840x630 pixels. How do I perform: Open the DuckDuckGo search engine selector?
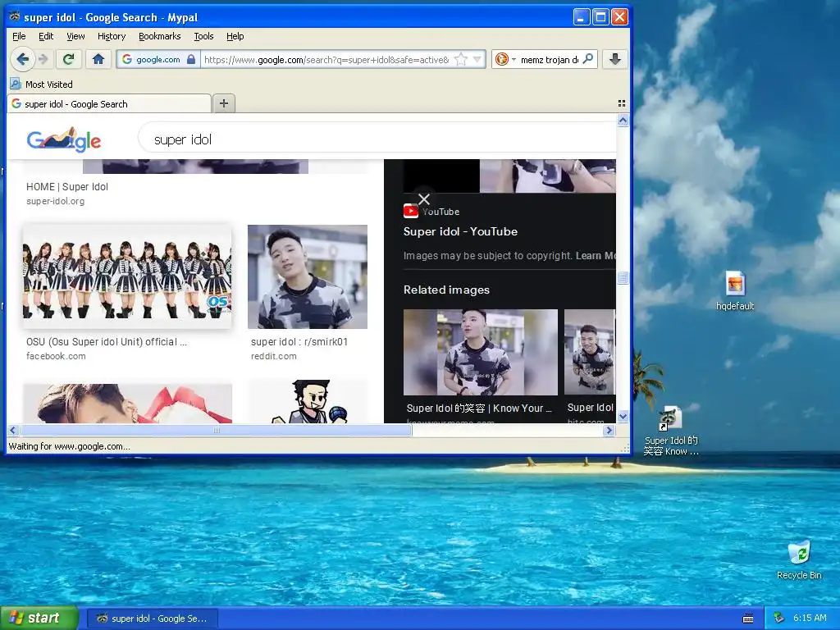coord(505,59)
